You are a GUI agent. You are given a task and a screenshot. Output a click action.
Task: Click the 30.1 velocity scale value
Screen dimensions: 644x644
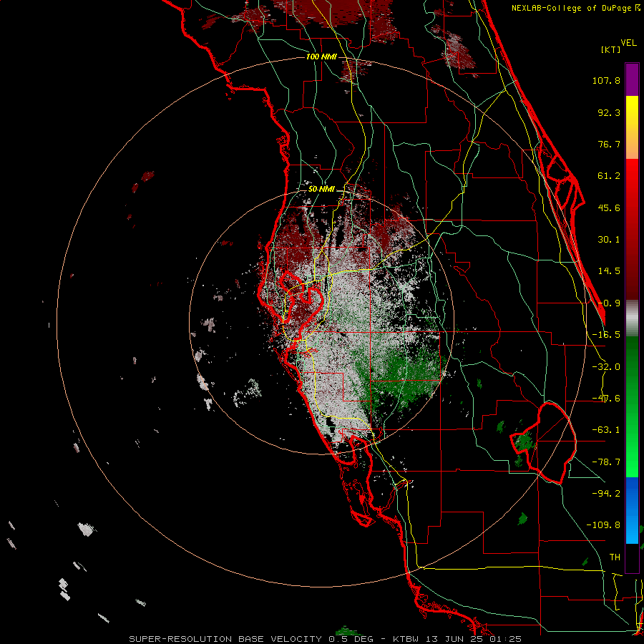pos(609,240)
